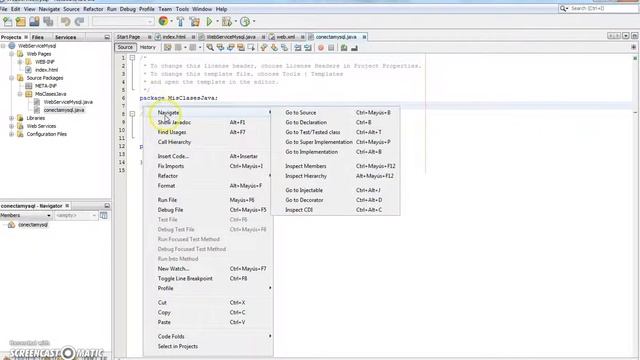Click the Toggle Bookmark icon in editor toolbar
The image size is (640, 360).
click(x=284, y=48)
